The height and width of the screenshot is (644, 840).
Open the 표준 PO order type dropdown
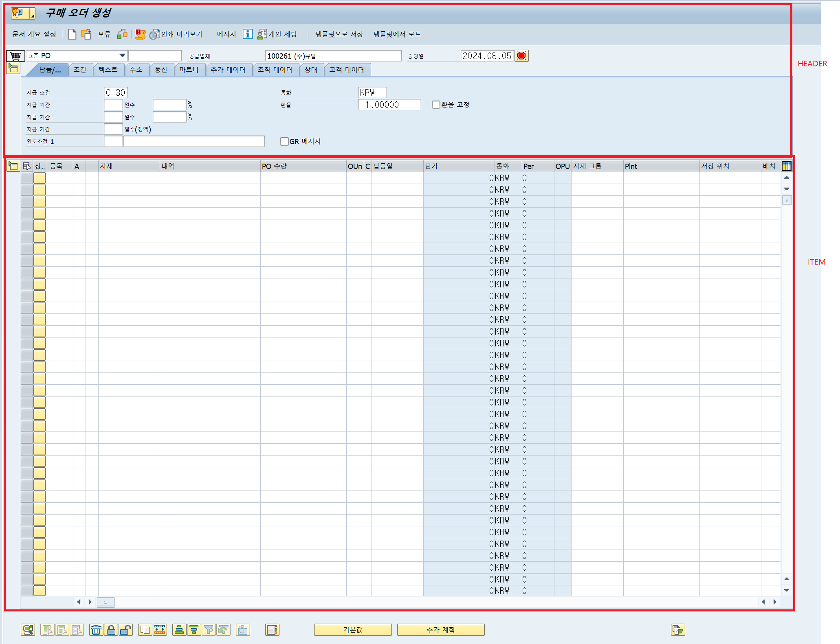click(x=122, y=56)
